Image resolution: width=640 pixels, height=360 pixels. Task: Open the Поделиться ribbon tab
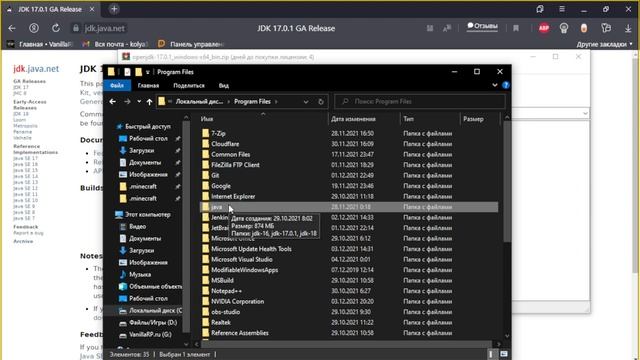click(x=189, y=85)
